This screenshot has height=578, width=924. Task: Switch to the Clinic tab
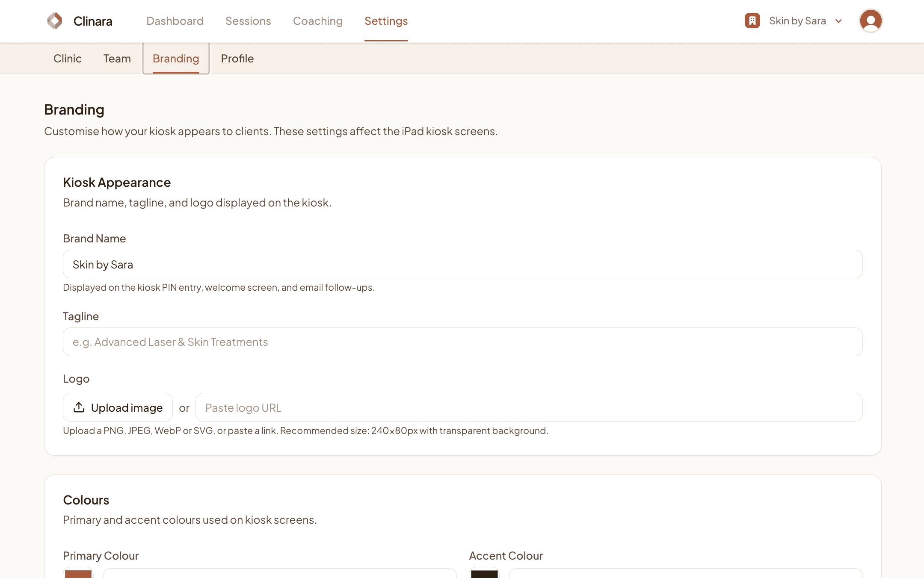(x=67, y=59)
